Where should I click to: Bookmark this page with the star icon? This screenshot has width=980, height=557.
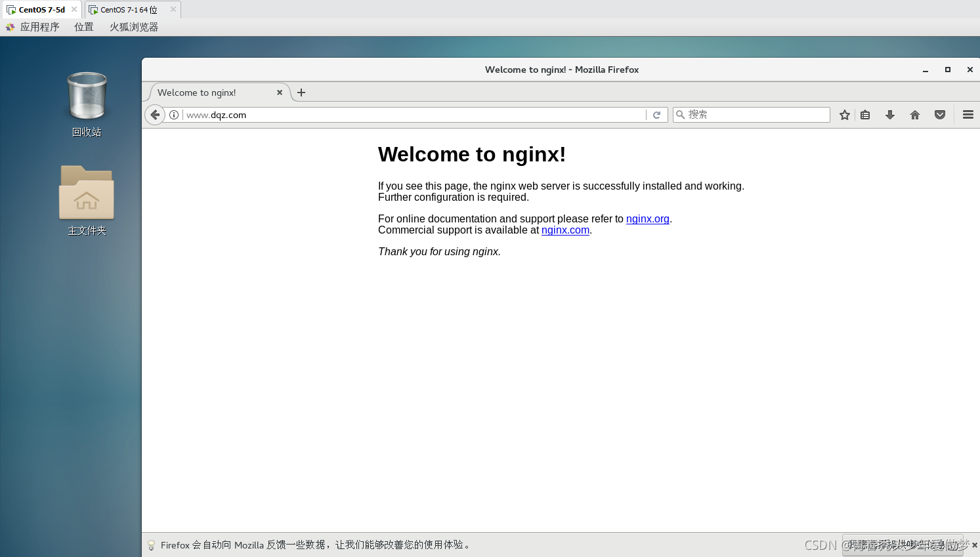coord(845,115)
